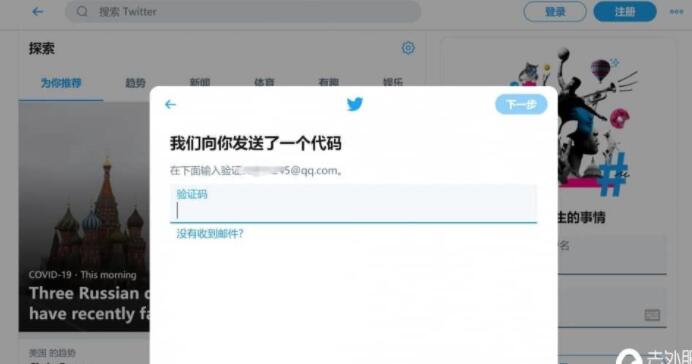Select the 趋势 tab
Screen dimensions: 692x364
click(x=135, y=83)
